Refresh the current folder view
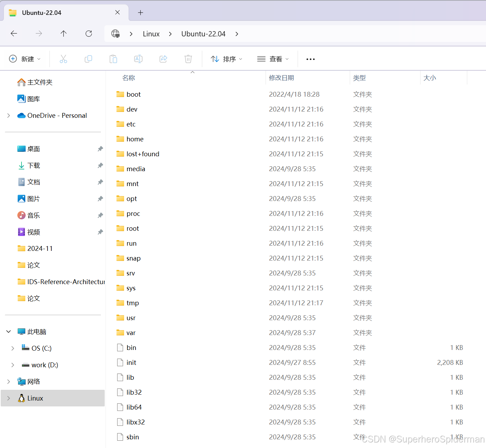Viewport: 486px width, 448px height. [x=89, y=34]
